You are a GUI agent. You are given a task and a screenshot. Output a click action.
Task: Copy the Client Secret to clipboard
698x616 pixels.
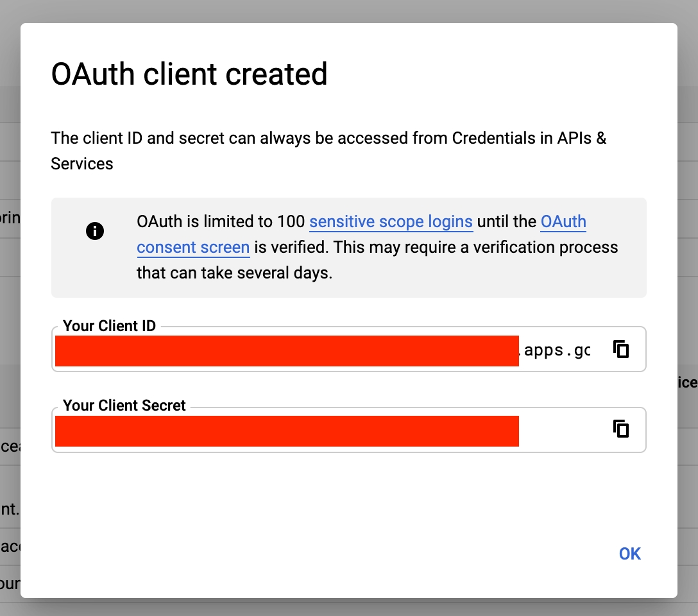click(620, 429)
